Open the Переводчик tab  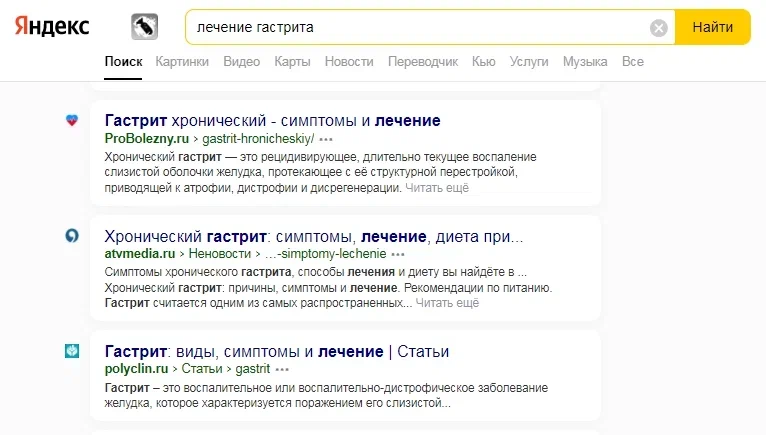(x=423, y=62)
